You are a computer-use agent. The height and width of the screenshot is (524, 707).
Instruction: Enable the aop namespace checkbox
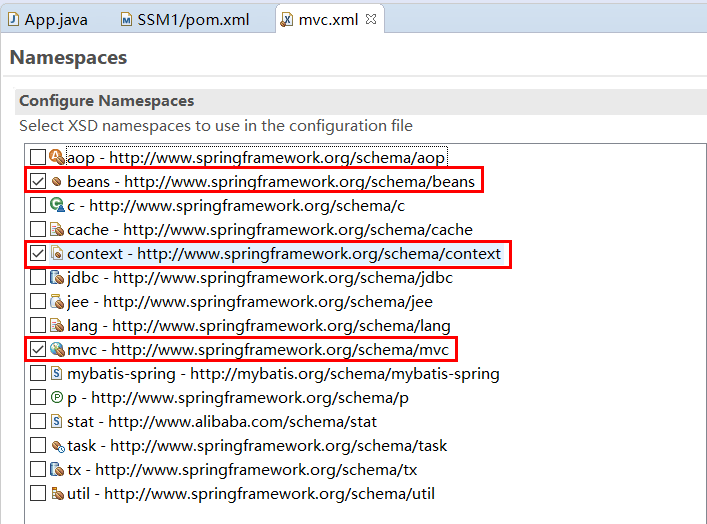(x=38, y=157)
